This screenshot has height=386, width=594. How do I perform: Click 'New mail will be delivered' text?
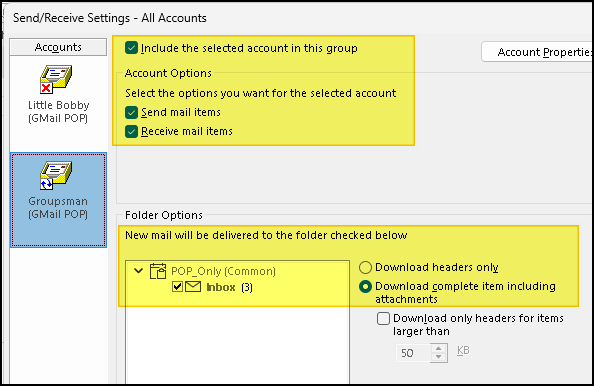pyautogui.click(x=266, y=235)
